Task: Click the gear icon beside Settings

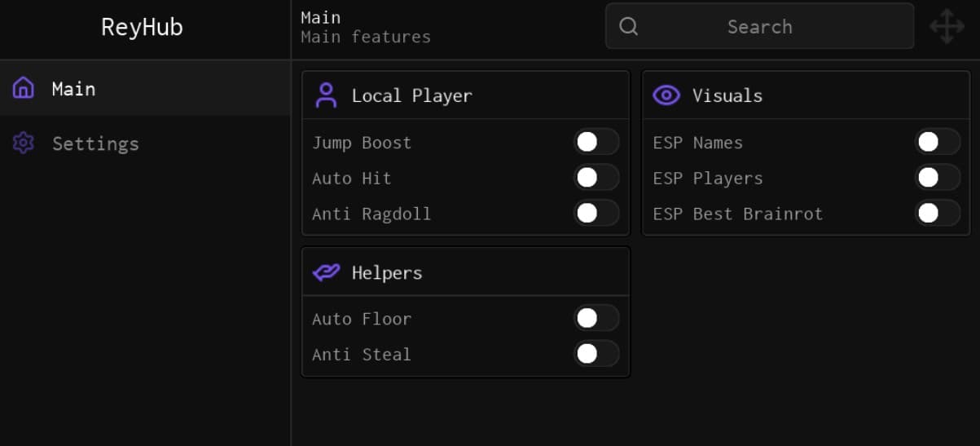Action: (x=24, y=144)
